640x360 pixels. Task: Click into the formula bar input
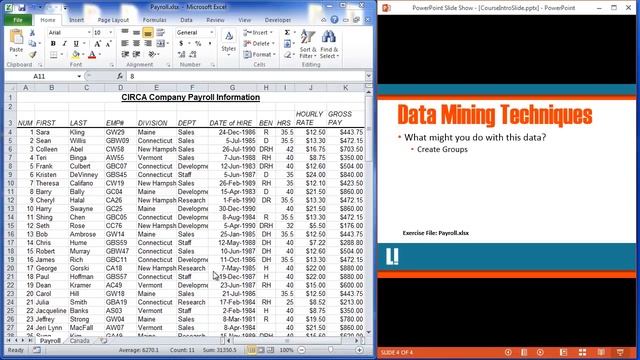[x=245, y=76]
